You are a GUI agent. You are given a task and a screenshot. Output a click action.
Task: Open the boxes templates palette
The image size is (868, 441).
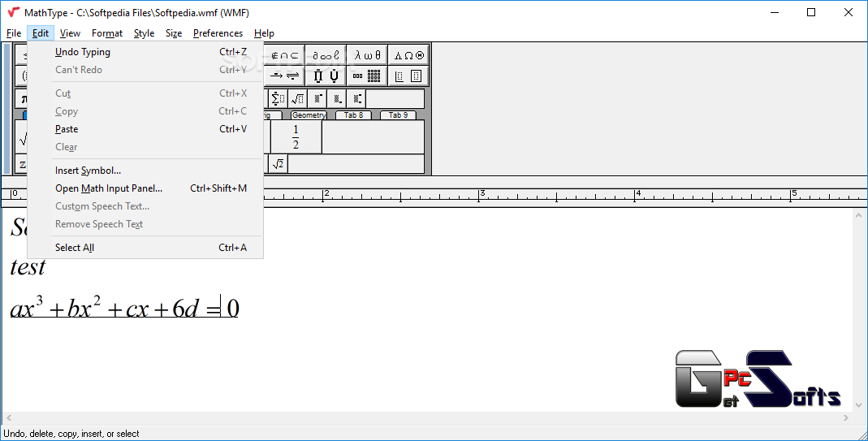(x=408, y=76)
